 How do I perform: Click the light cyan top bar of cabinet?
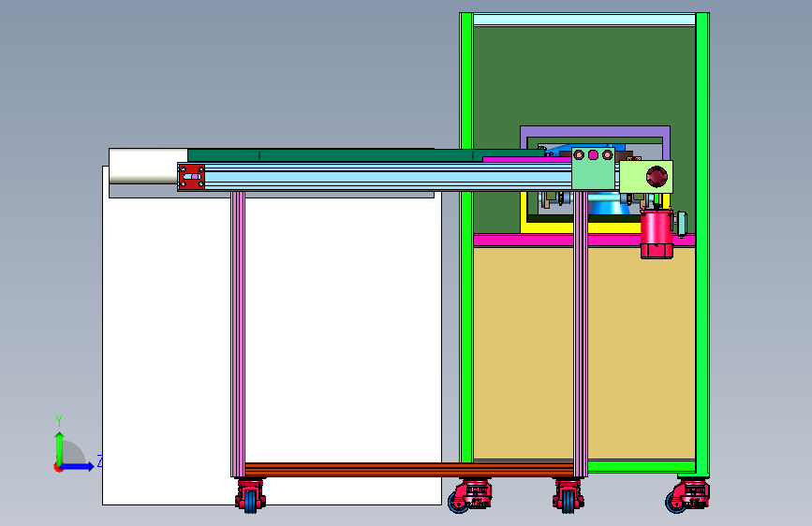tap(584, 20)
